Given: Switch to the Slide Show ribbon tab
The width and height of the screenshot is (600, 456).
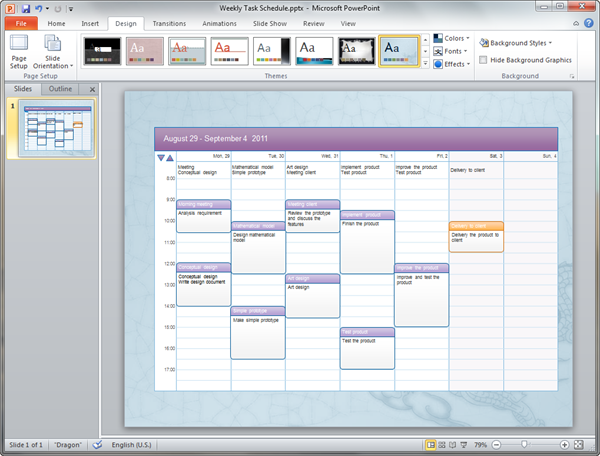Looking at the screenshot, I should (x=270, y=23).
